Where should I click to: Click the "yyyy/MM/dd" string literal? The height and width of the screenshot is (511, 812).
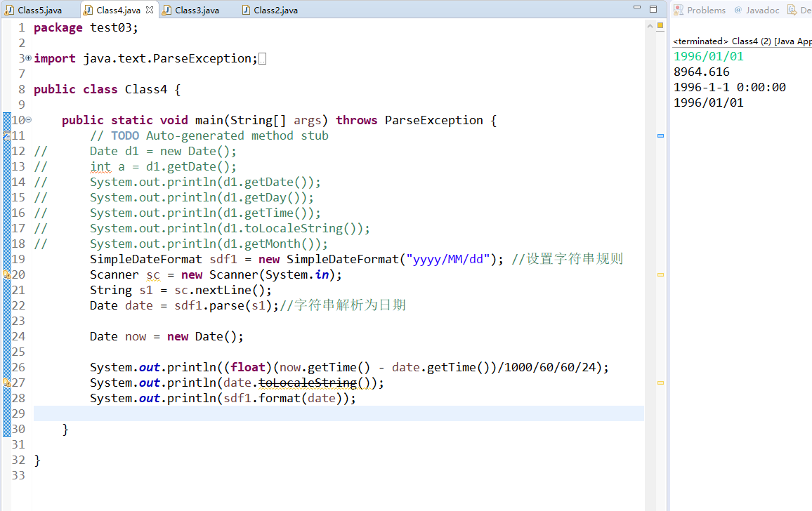(448, 259)
